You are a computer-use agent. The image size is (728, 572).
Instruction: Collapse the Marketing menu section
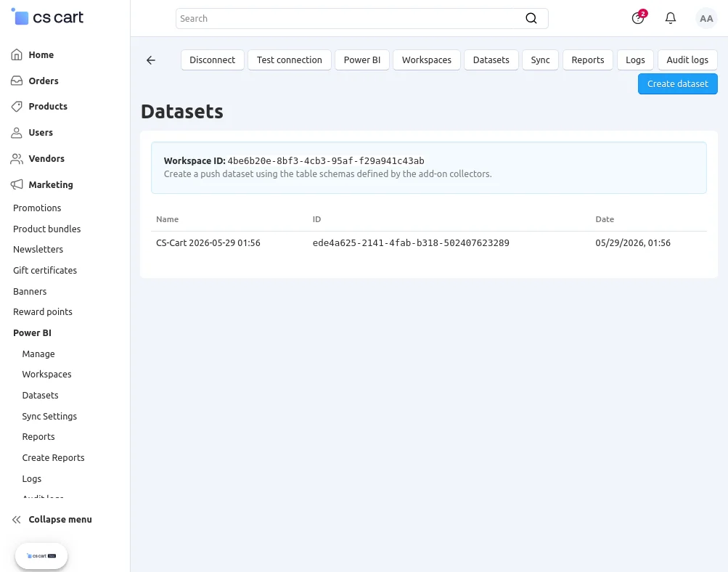[51, 185]
